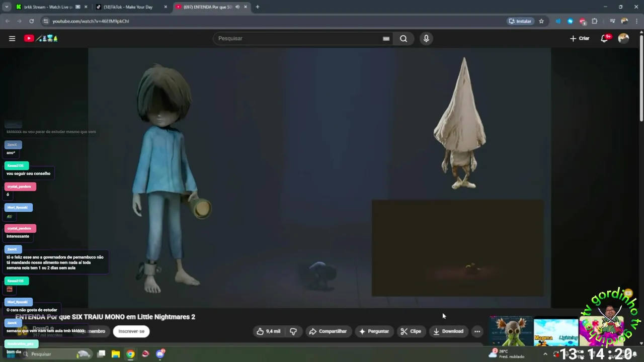
Task: Open Chrome media controls icon
Action: [x=612, y=21]
